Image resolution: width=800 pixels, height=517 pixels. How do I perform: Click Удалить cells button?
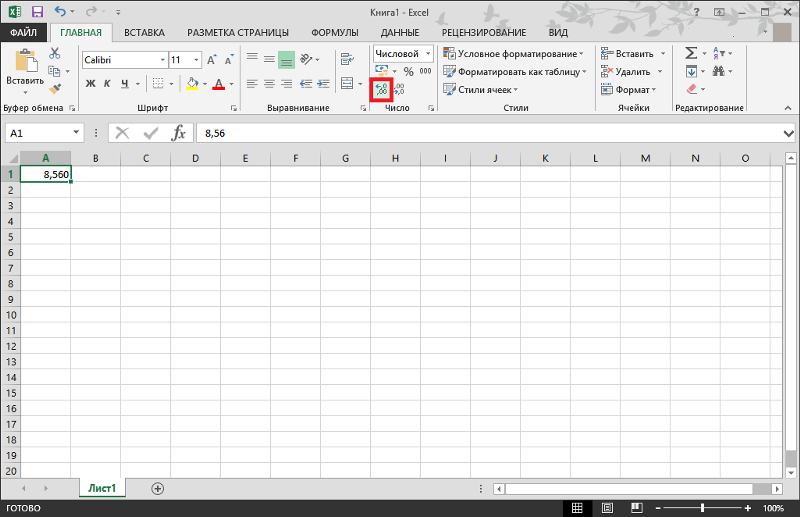[x=628, y=71]
